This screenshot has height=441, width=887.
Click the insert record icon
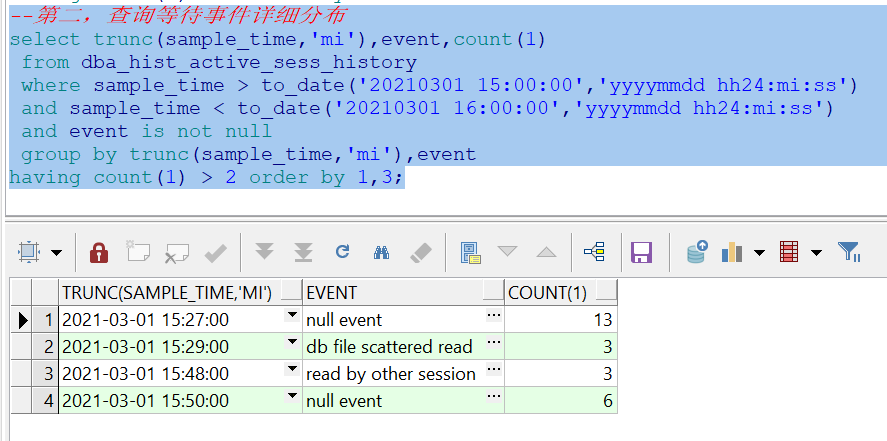pos(138,252)
